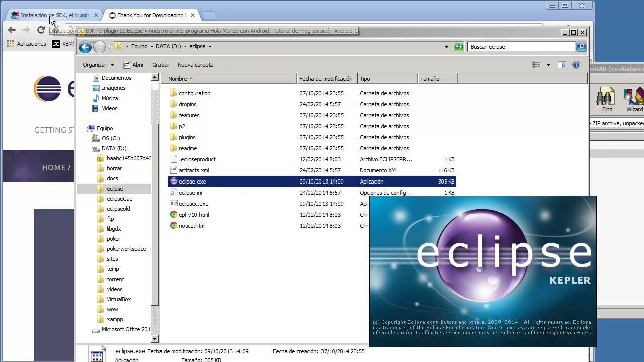Select the notice.html Chrome icon
The height and width of the screenshot is (362, 644).
(174, 226)
